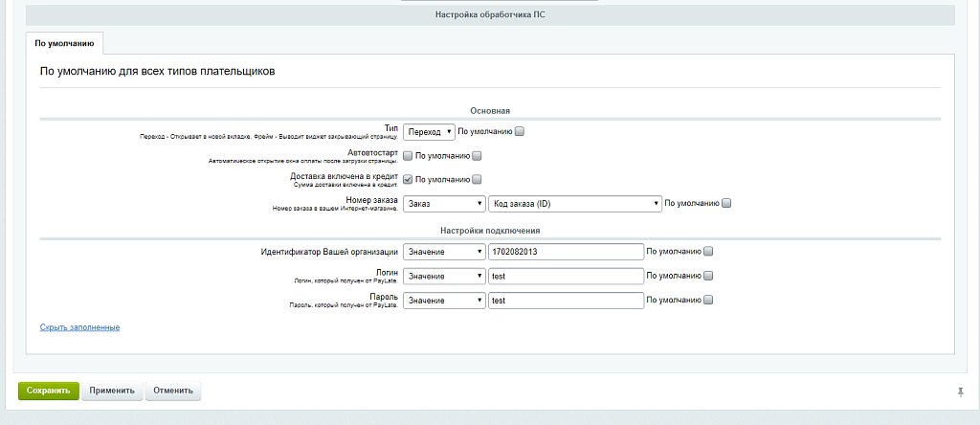980x425 pixels.
Task: Enable По умолчанию checkbox for Тип
Action: point(520,131)
